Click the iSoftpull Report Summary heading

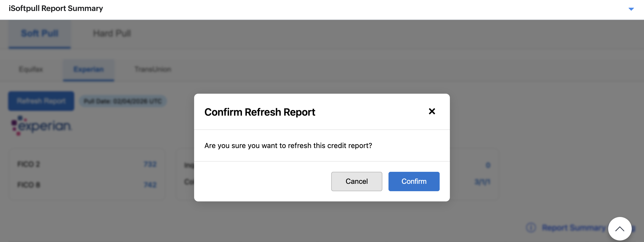pos(56,8)
